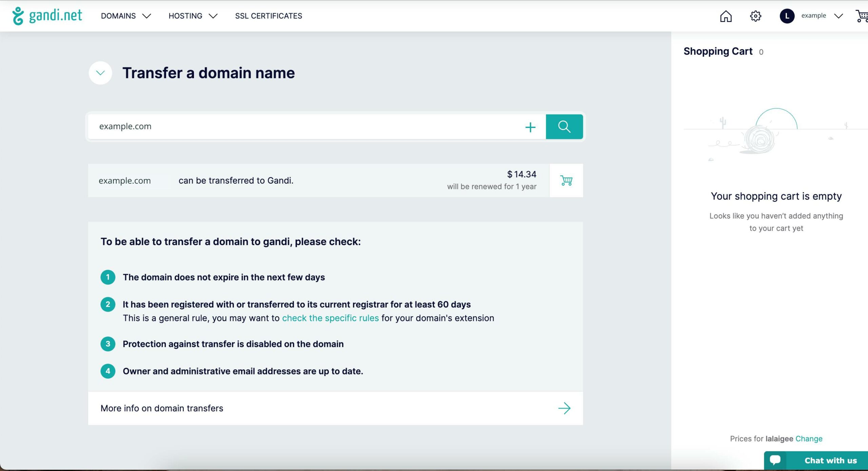Screen dimensions: 868x471
Task: Click the search magnifier button
Action: coord(564,127)
